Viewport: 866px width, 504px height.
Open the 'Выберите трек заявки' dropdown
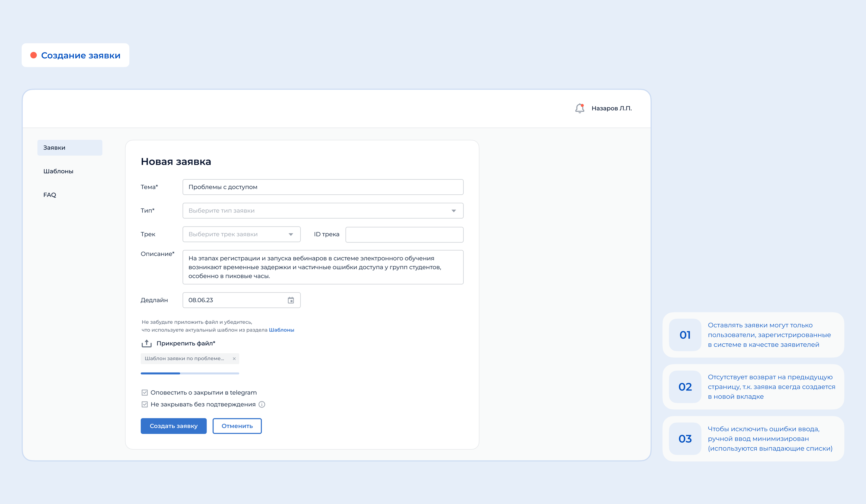241,234
